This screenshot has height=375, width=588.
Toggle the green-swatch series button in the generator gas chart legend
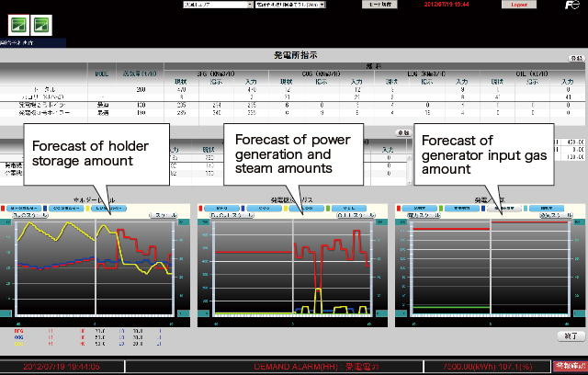[x=462, y=208]
